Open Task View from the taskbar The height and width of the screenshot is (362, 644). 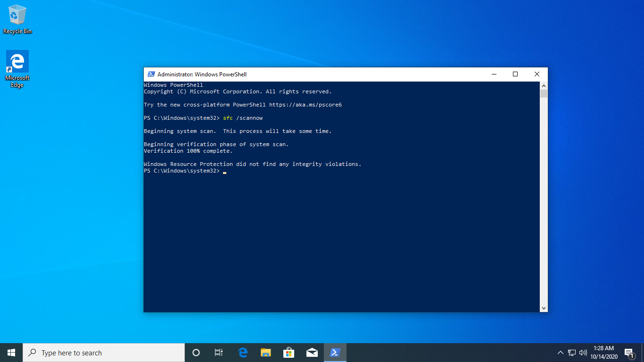[x=219, y=353]
